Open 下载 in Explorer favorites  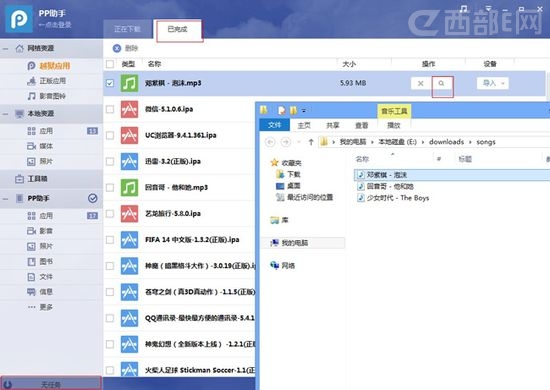point(288,174)
